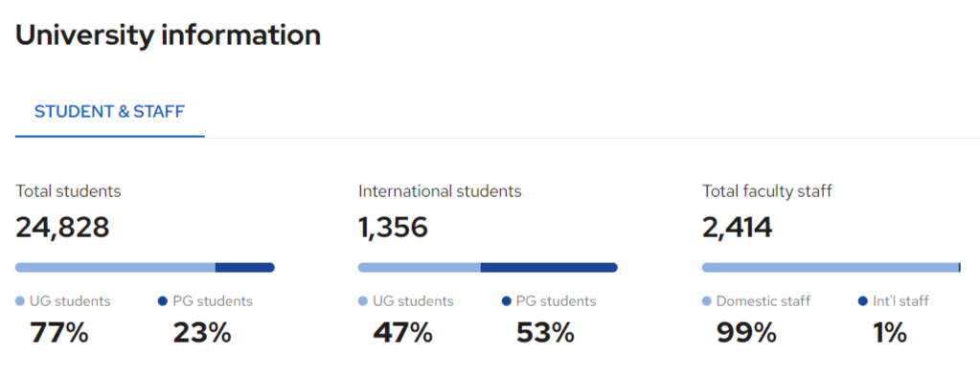Click the 1% Int'l staff value

889,333
